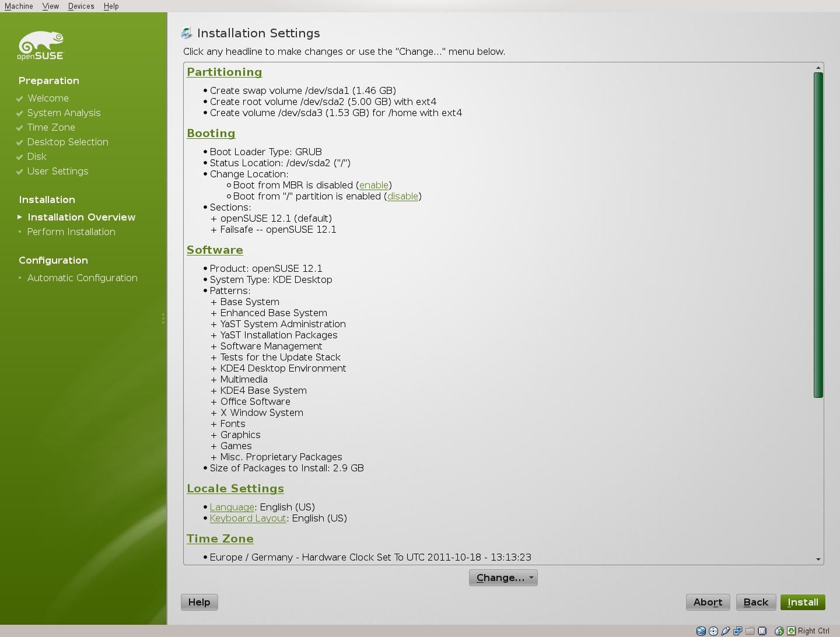Click the 'Create swap volume /dev/sda1' line
Viewport: 840px width, 637px height.
[x=303, y=90]
